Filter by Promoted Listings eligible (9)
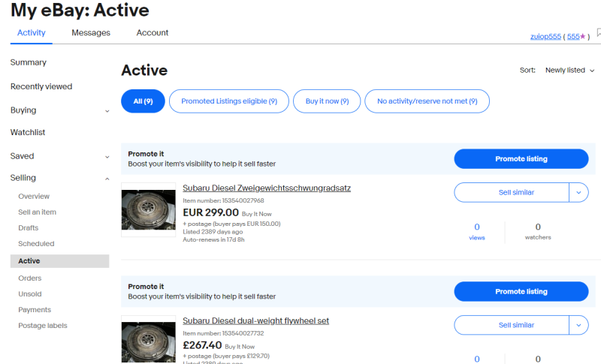 [x=229, y=101]
